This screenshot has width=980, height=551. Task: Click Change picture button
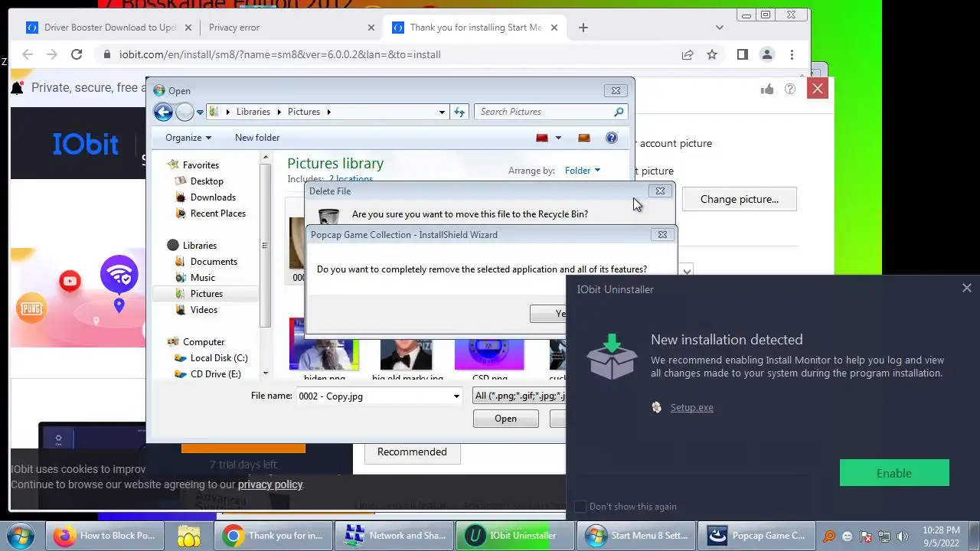[x=739, y=199]
